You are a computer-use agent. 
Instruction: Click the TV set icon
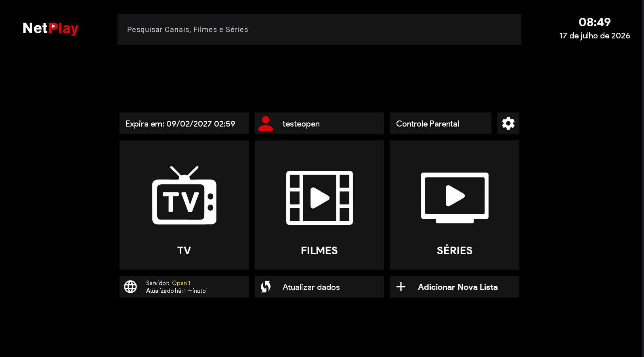(x=184, y=195)
